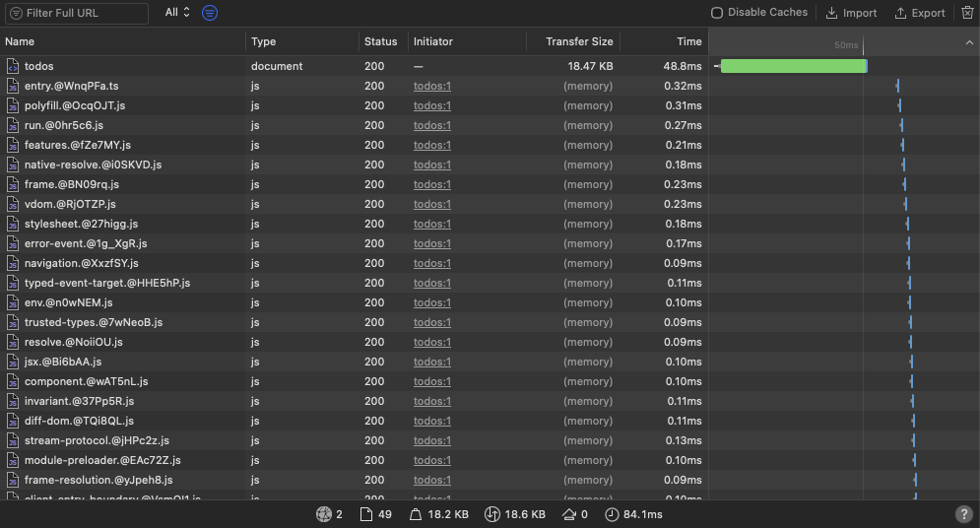The height and width of the screenshot is (528, 980).
Task: Click the JS icon for resolve.@NoiiOU.js
Action: pyautogui.click(x=13, y=343)
